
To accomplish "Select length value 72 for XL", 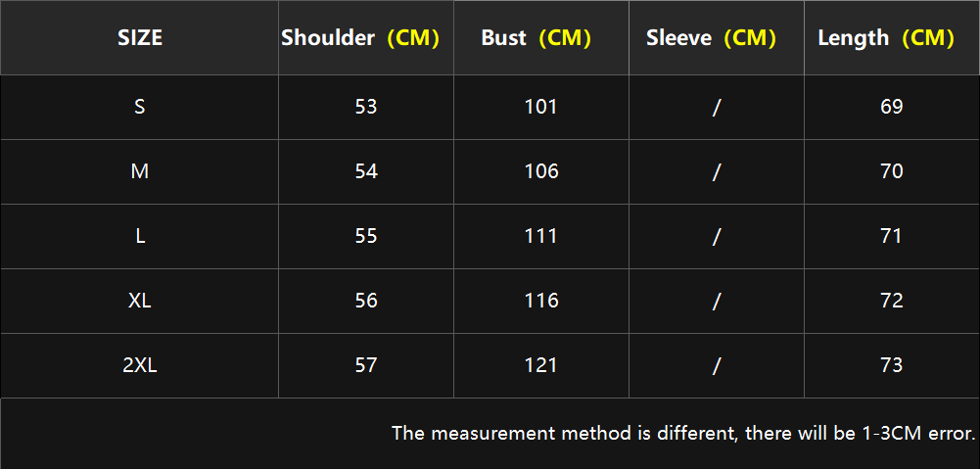I will point(892,301).
